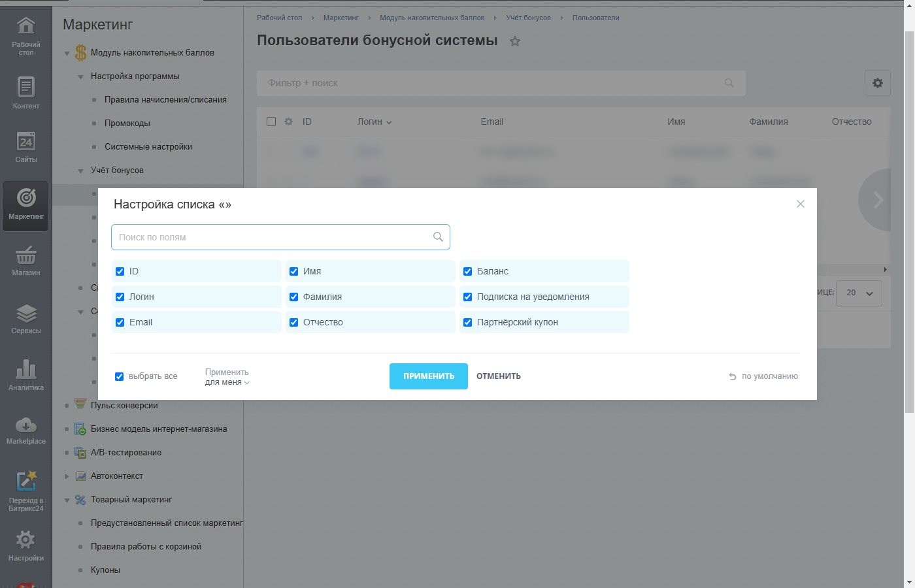Viewport: 915px width, 588px height.
Task: Toggle the Баланс column checkbox
Action: (x=467, y=271)
